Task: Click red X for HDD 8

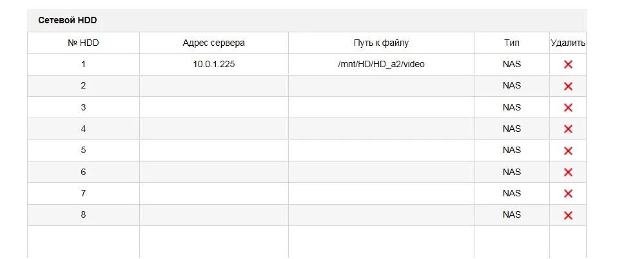Action: 568,215
